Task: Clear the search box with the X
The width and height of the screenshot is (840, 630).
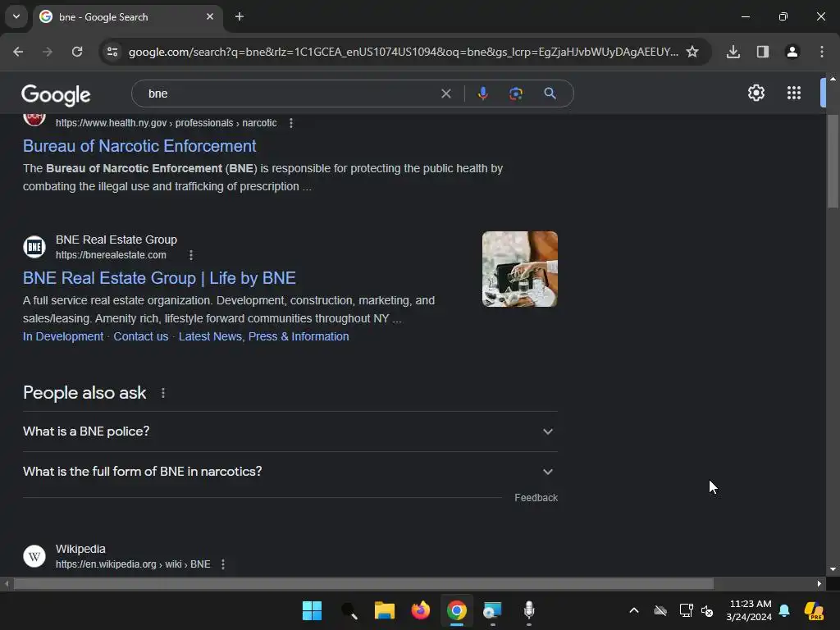Action: click(445, 94)
